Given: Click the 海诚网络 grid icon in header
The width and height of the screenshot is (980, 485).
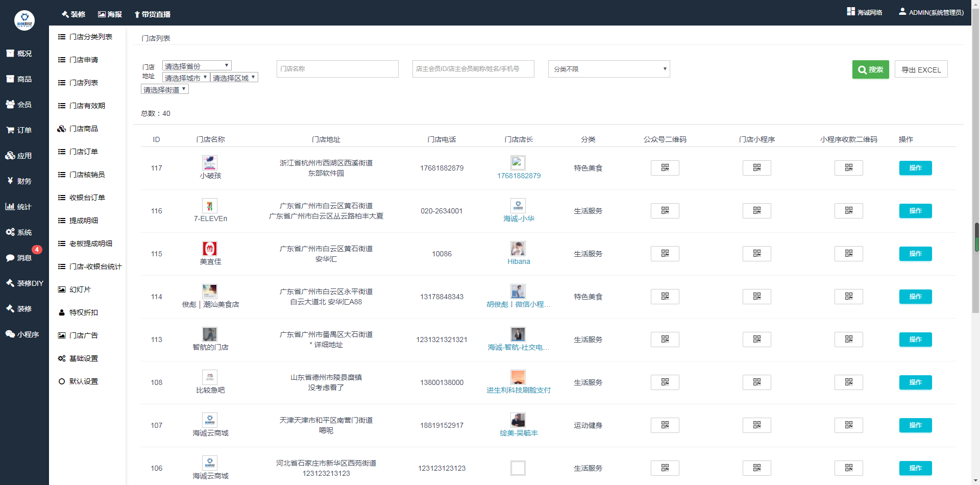Looking at the screenshot, I should coord(851,12).
